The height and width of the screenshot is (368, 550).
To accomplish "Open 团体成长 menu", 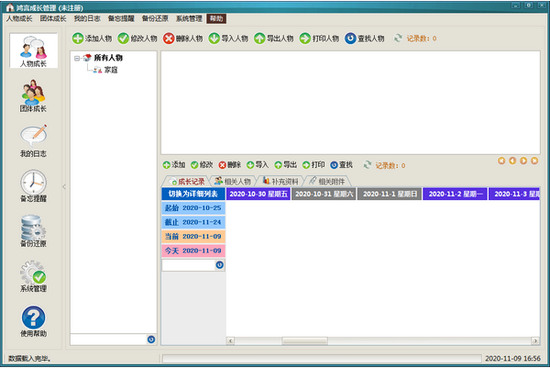I will pos(53,19).
